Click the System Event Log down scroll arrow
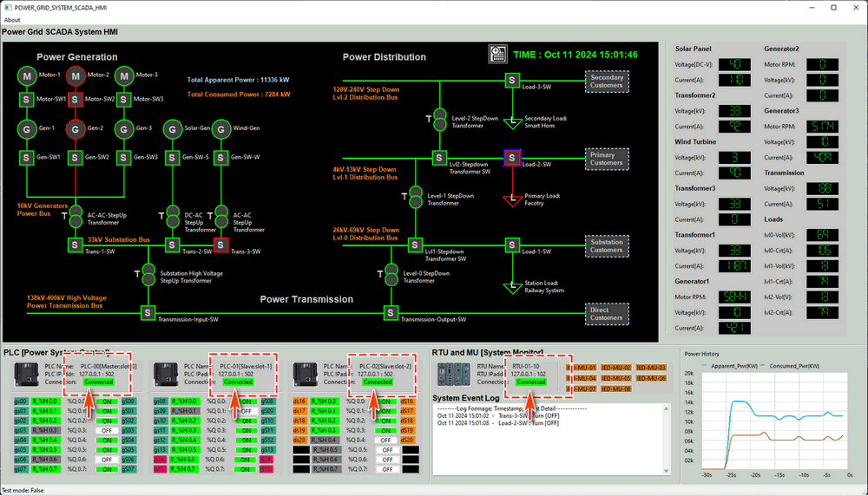 click(x=666, y=471)
